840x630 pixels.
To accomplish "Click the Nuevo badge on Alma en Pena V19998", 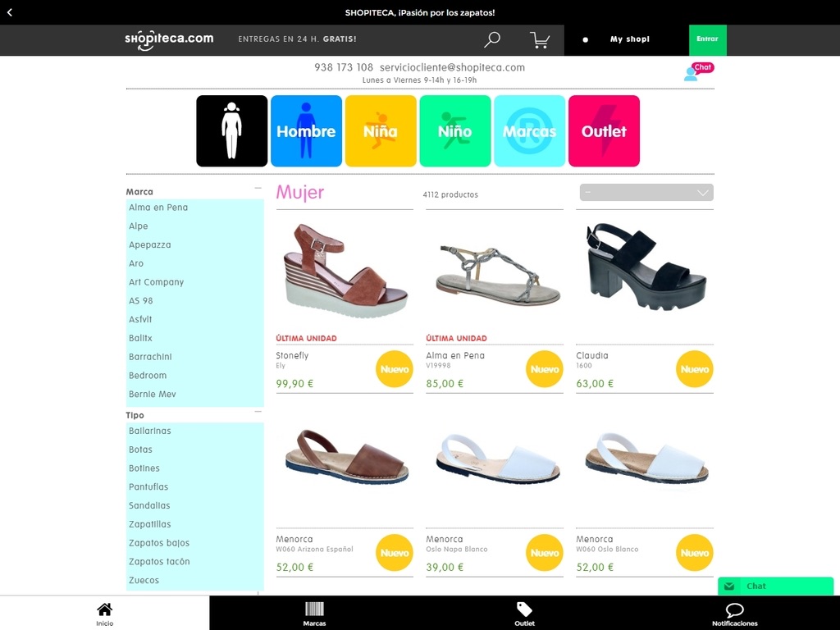I will [x=545, y=369].
